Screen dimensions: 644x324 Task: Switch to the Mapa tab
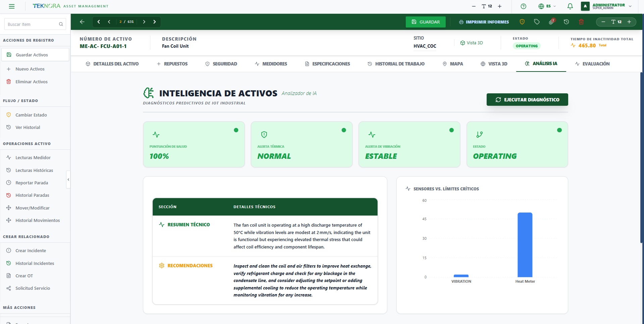453,64
